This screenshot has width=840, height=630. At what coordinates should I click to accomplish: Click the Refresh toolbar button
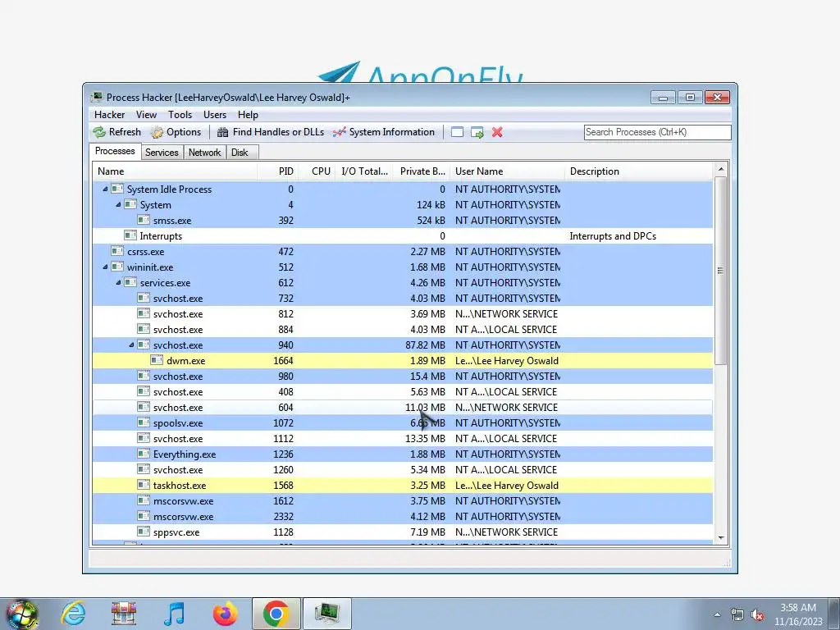[x=116, y=132]
